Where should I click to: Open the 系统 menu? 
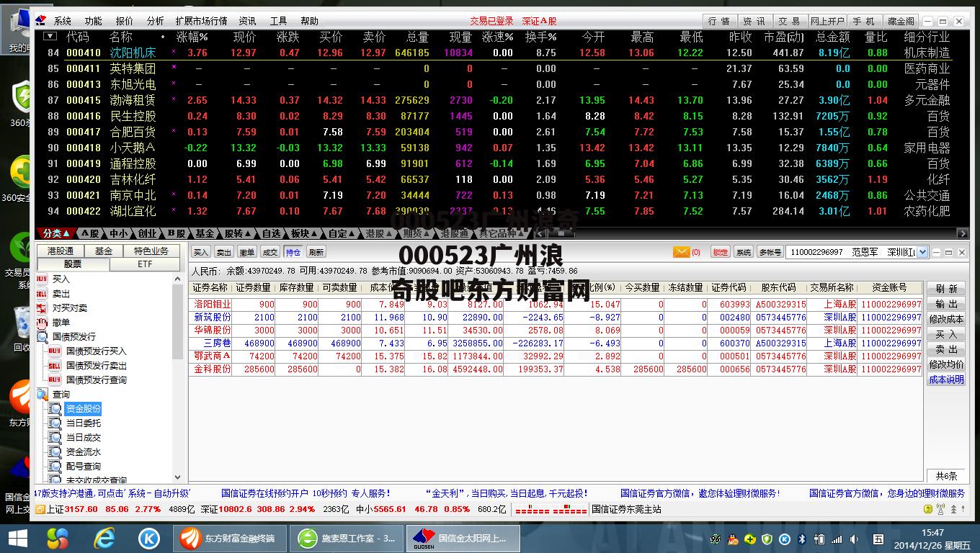click(x=63, y=21)
